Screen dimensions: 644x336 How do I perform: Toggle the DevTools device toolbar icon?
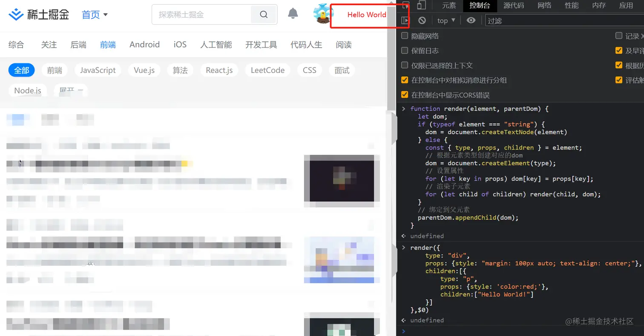422,6
